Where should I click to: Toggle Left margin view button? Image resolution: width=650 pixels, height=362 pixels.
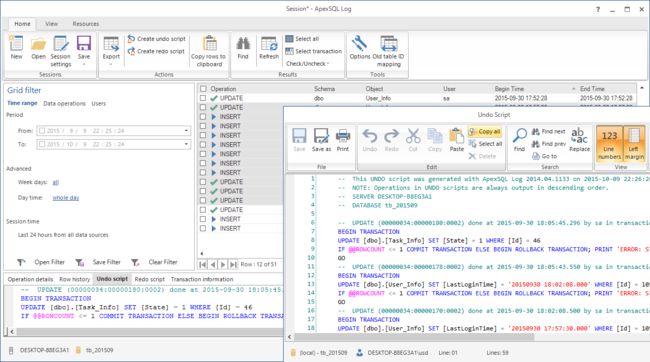[x=634, y=143]
